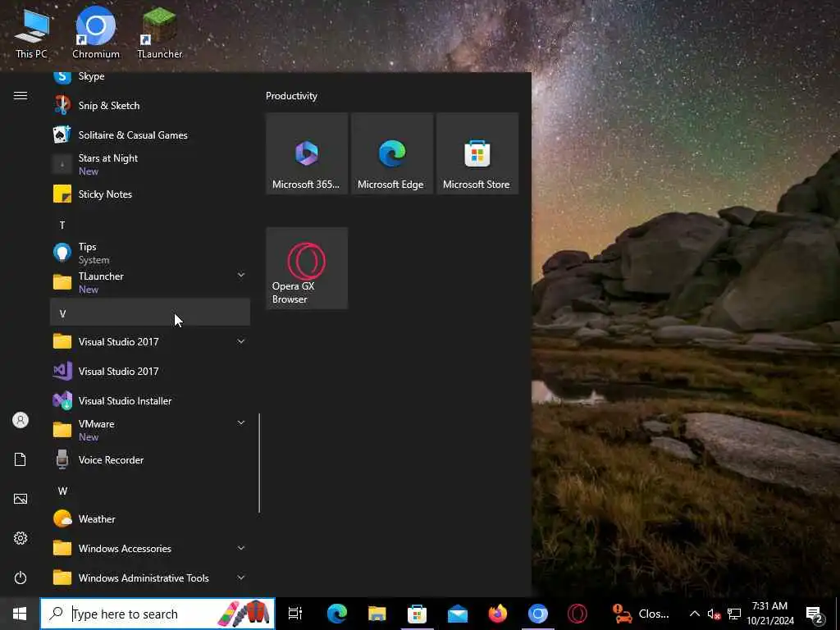Open the Windows Accessories folder
This screenshot has height=630, width=840.
click(150, 548)
